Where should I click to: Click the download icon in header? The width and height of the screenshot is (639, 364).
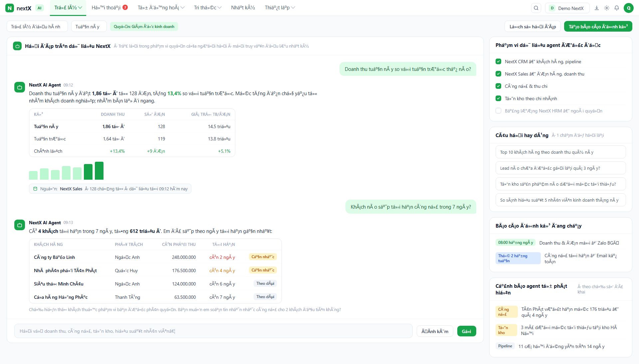click(597, 8)
